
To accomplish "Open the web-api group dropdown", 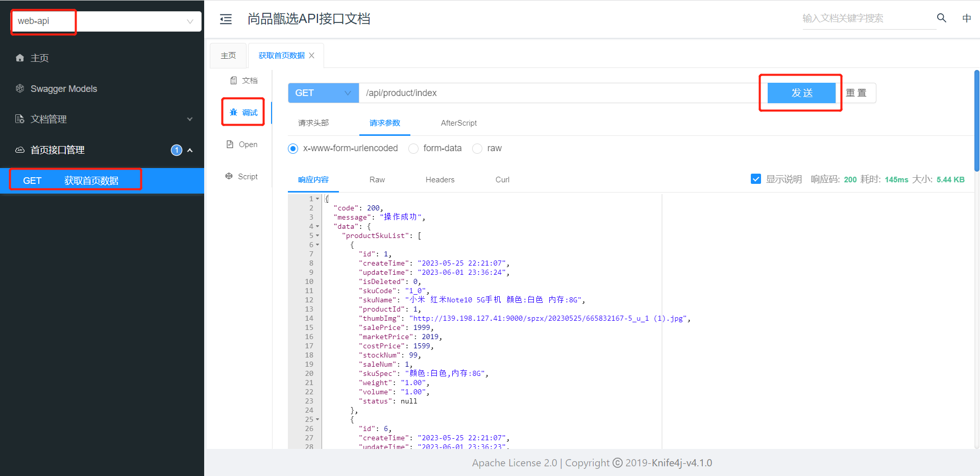I will (x=106, y=21).
